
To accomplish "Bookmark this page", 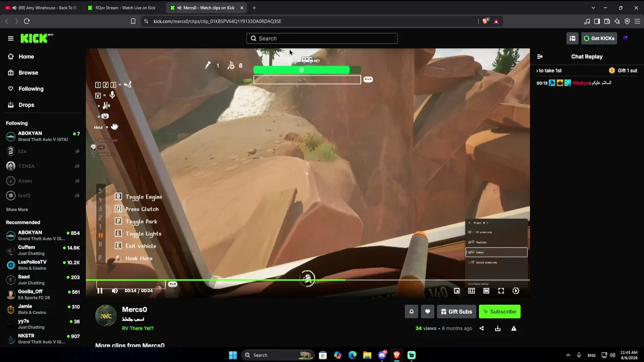I will pyautogui.click(x=133, y=21).
